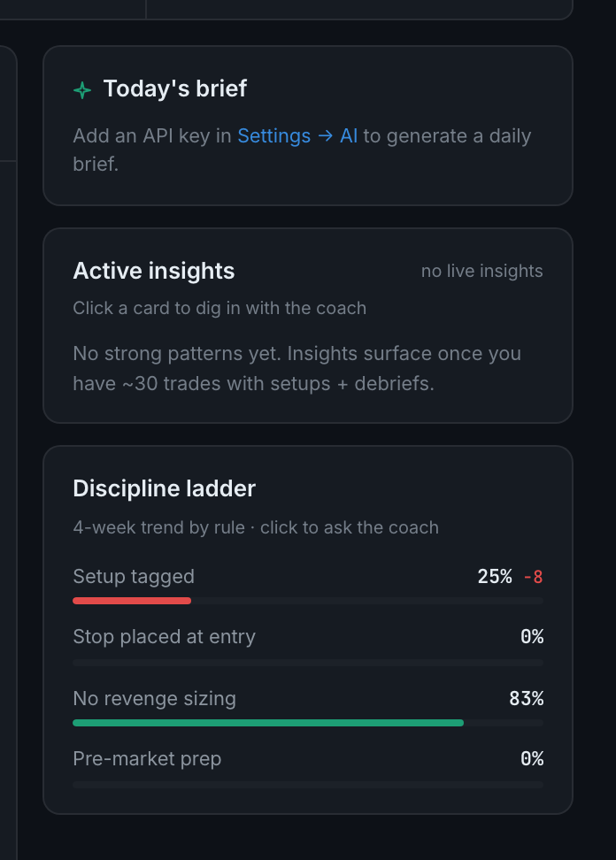Click the empty Pre-market prep progress bar

pyautogui.click(x=308, y=785)
